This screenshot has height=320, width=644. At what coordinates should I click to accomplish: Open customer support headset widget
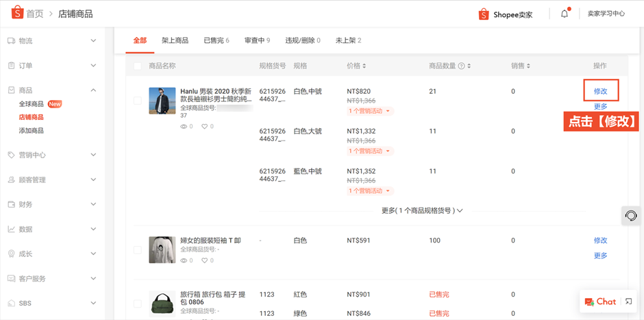click(x=631, y=216)
